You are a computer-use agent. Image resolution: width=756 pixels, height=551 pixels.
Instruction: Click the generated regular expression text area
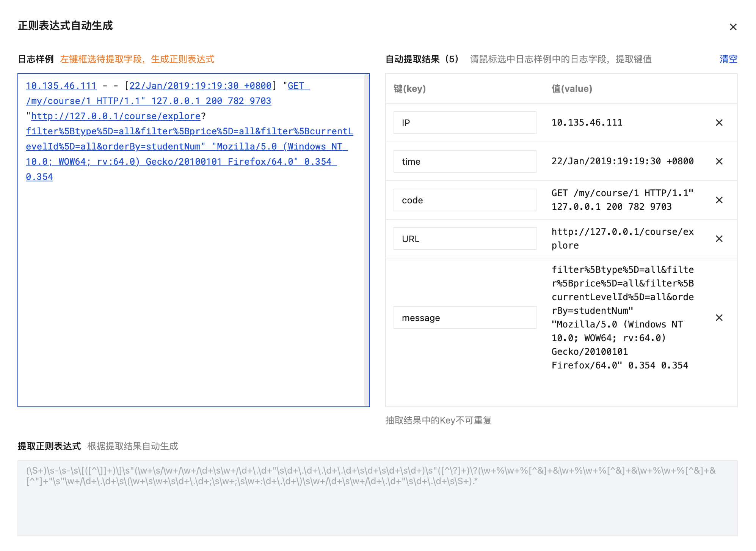click(377, 498)
